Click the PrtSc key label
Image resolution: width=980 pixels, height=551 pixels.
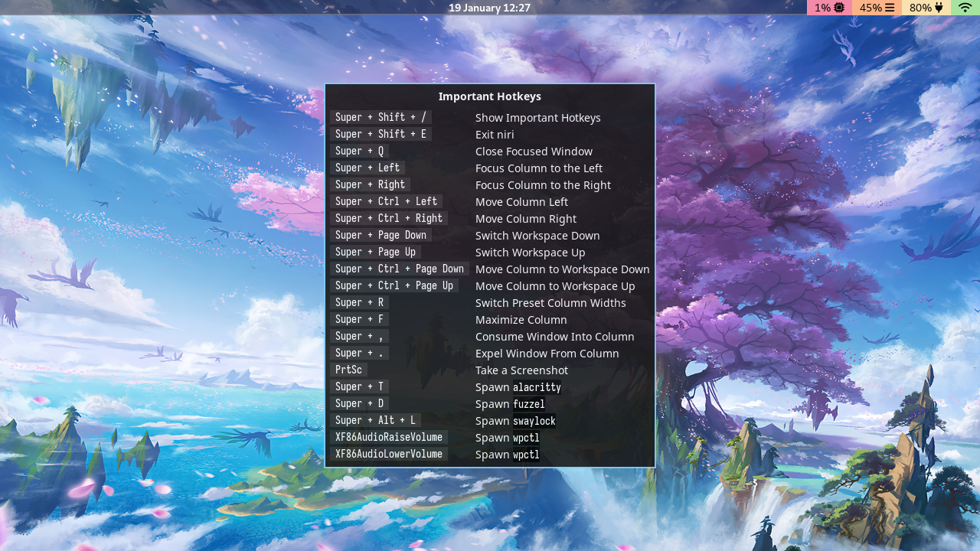point(348,370)
